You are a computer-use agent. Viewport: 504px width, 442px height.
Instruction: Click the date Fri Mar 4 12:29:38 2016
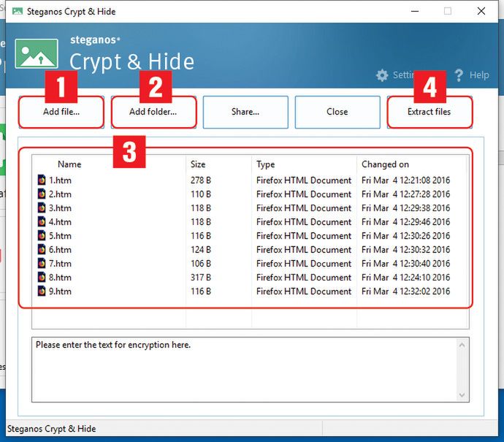(x=405, y=208)
